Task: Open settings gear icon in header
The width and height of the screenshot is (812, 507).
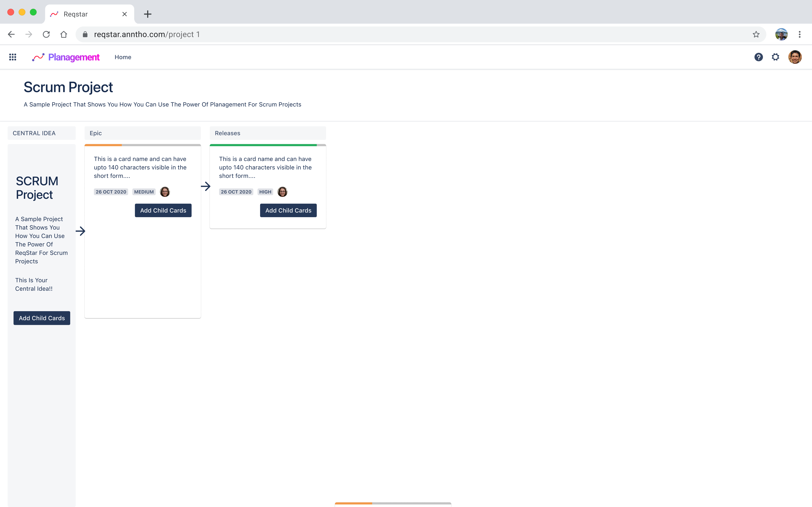Action: click(775, 57)
